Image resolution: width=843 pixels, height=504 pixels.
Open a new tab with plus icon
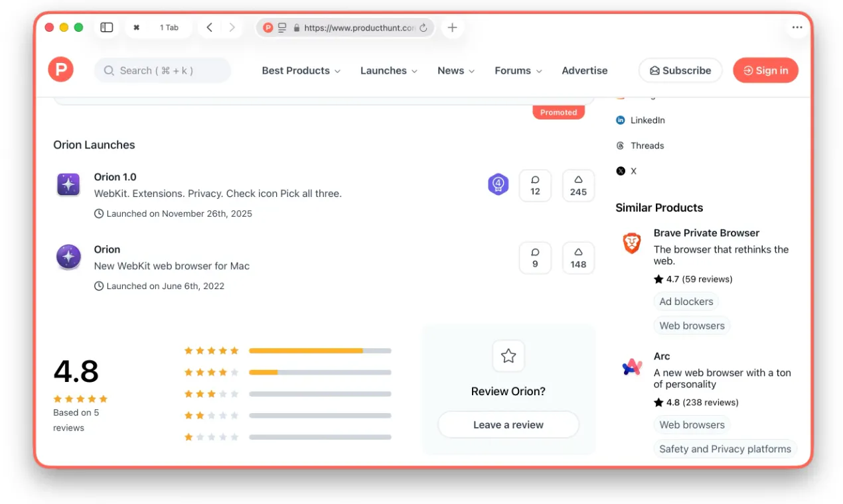[x=452, y=27]
